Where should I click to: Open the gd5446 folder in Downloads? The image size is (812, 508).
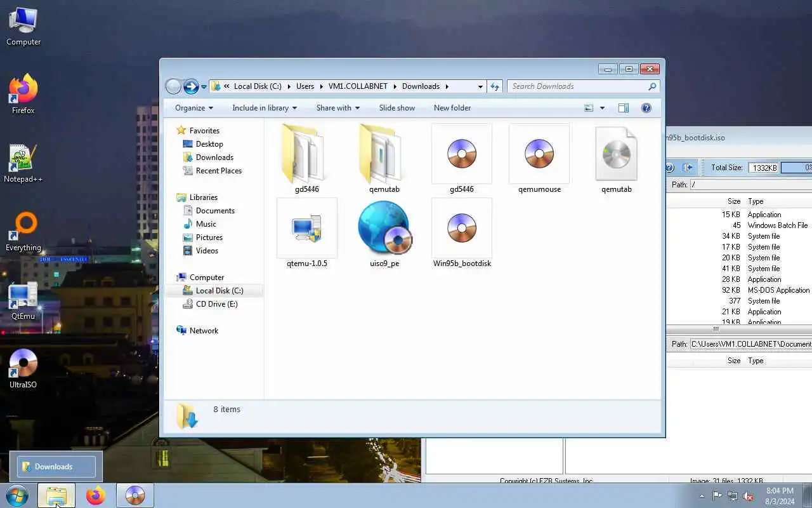coord(306,159)
